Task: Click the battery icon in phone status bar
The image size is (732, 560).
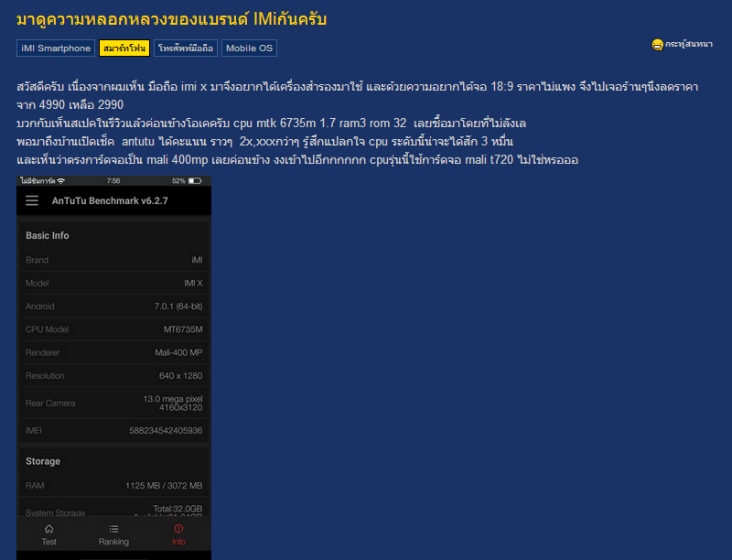Action: pyautogui.click(x=195, y=180)
